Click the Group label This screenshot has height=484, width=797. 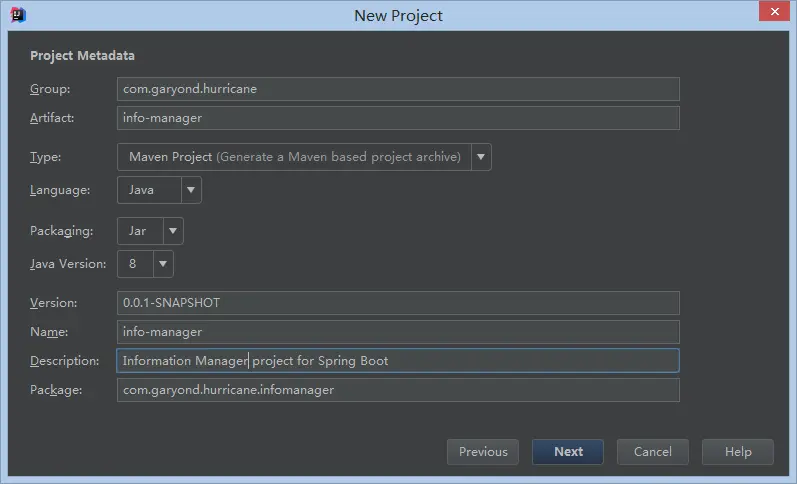click(50, 89)
